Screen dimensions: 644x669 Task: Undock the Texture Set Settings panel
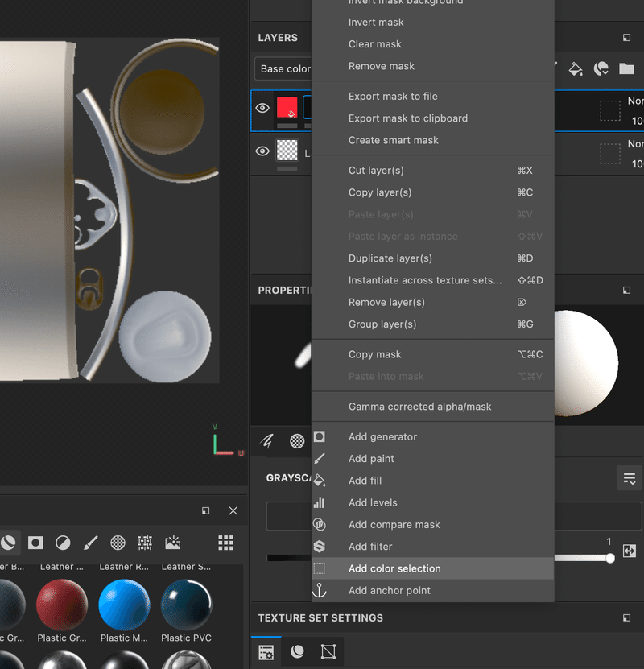pyautogui.click(x=626, y=618)
